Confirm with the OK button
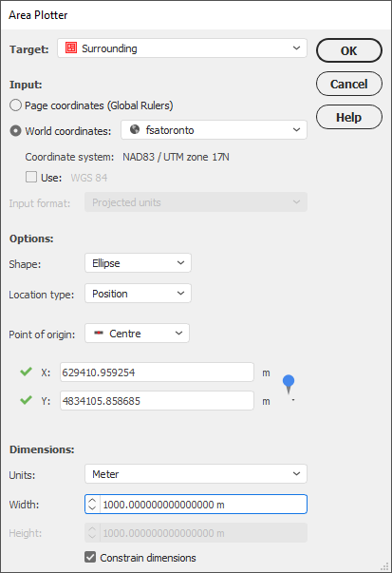Viewport: 392px width, 573px height. point(349,50)
